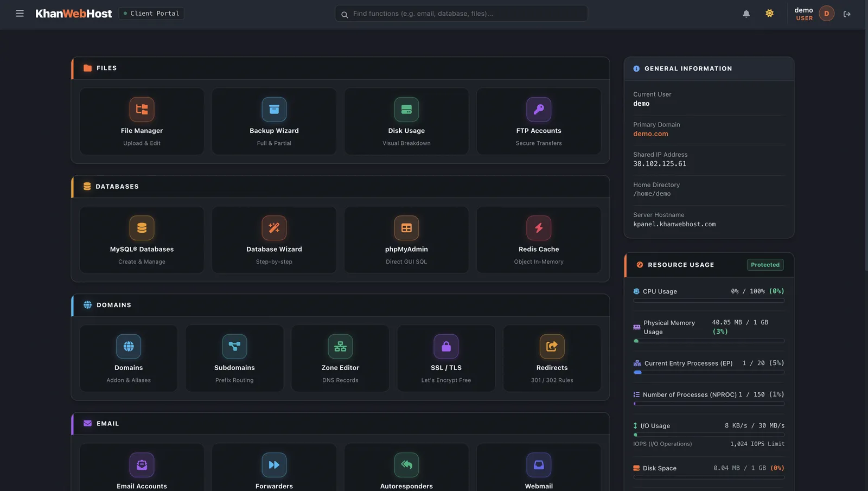Click the notifications bell icon

point(746,14)
